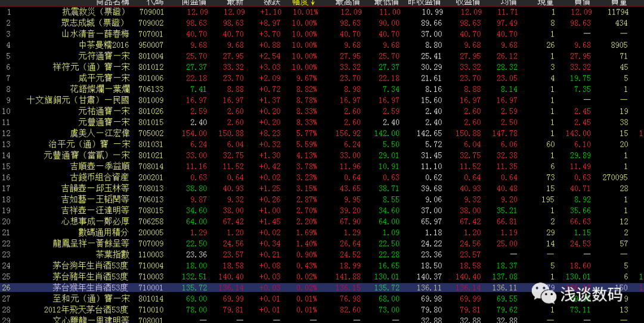Select the 抗震救災（票證） row name
The width and height of the screenshot is (644, 323).
coord(95,12)
